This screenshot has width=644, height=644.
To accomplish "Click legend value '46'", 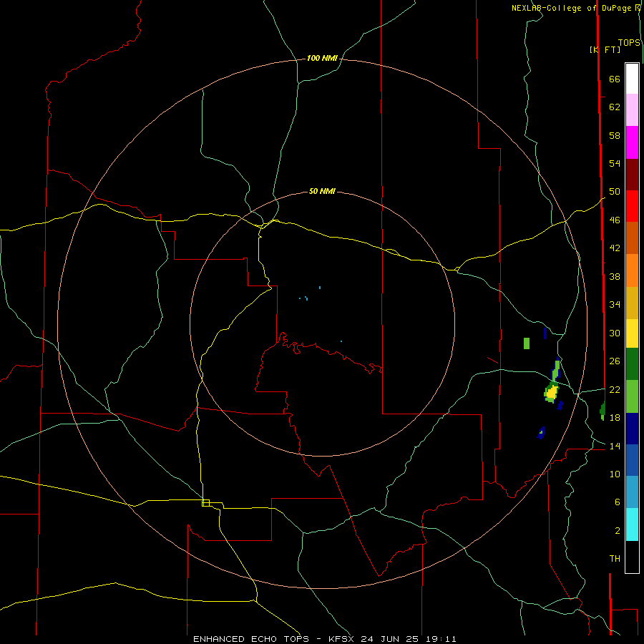I will [615, 220].
